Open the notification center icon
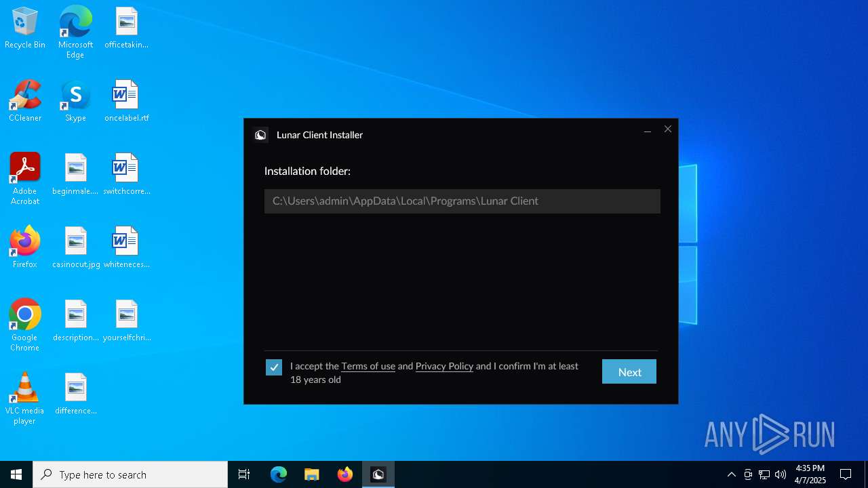 pyautogui.click(x=846, y=474)
